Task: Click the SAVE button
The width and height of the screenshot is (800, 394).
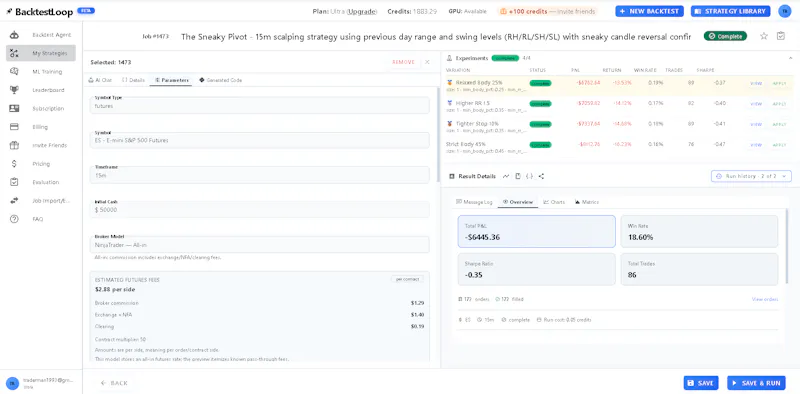Action: point(701,383)
